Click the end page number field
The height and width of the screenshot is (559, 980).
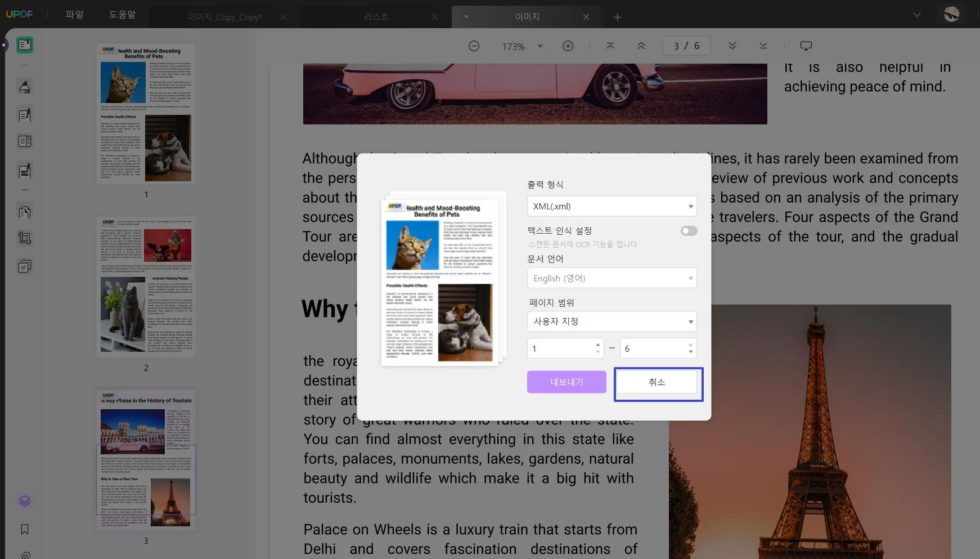point(658,348)
